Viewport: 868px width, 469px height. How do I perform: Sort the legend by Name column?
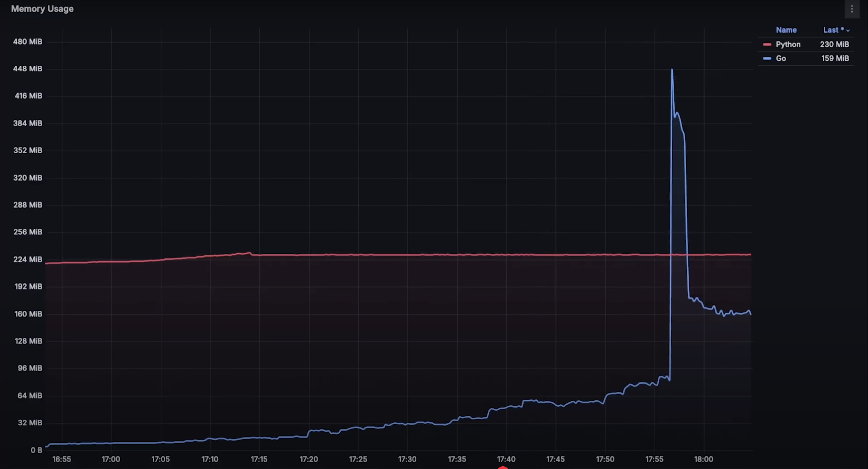click(x=786, y=30)
